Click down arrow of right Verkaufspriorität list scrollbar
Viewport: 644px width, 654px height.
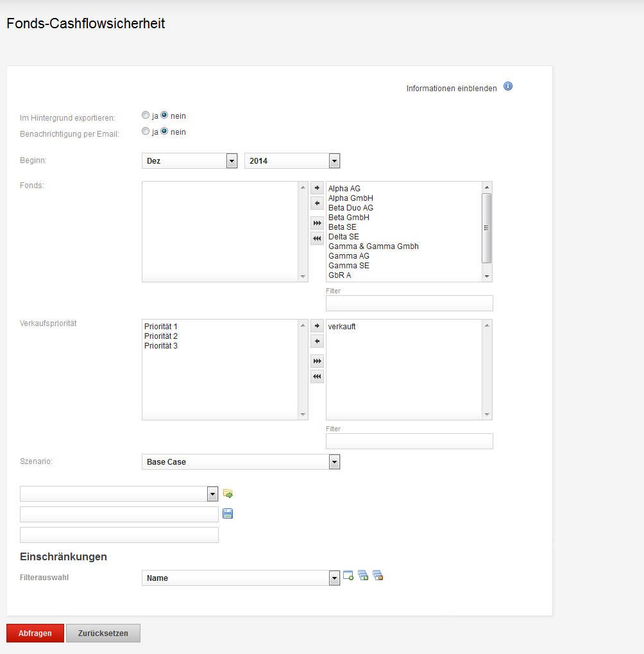point(487,415)
